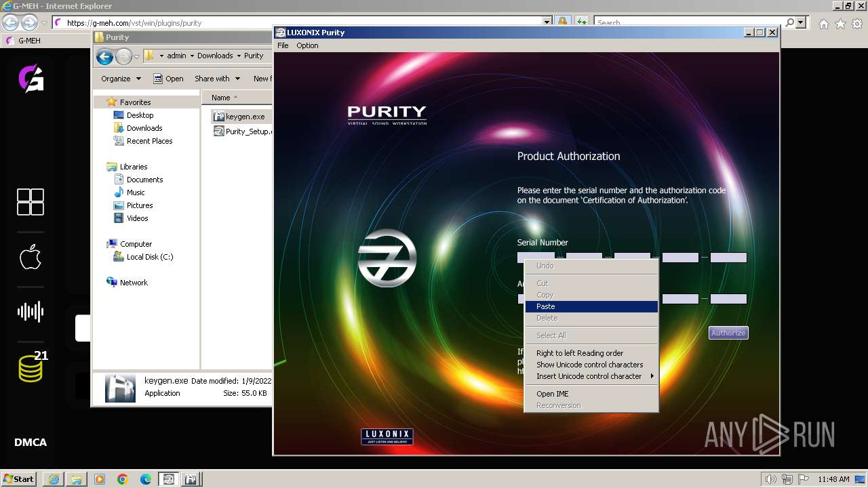This screenshot has width=868, height=488.
Task: Open Insert Unicode control character submenu
Action: pos(591,376)
